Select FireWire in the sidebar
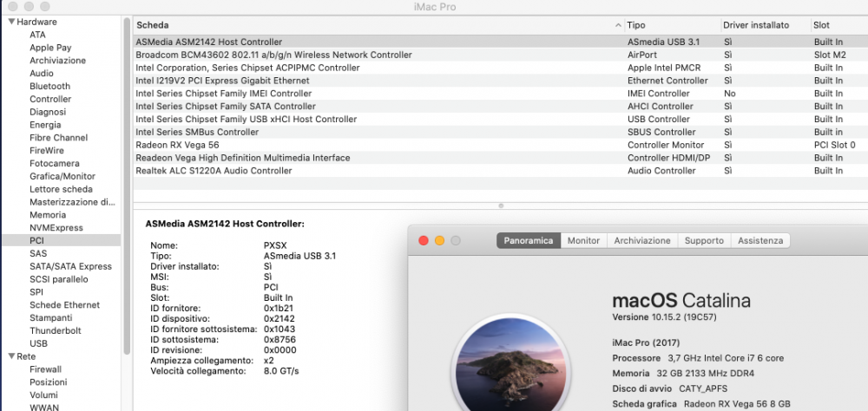The height and width of the screenshot is (411, 868). point(47,151)
